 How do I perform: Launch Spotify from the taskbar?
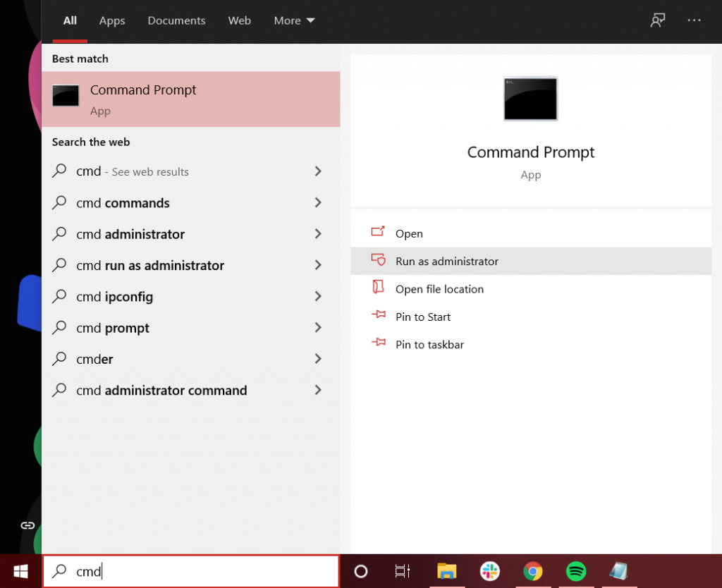pyautogui.click(x=576, y=571)
